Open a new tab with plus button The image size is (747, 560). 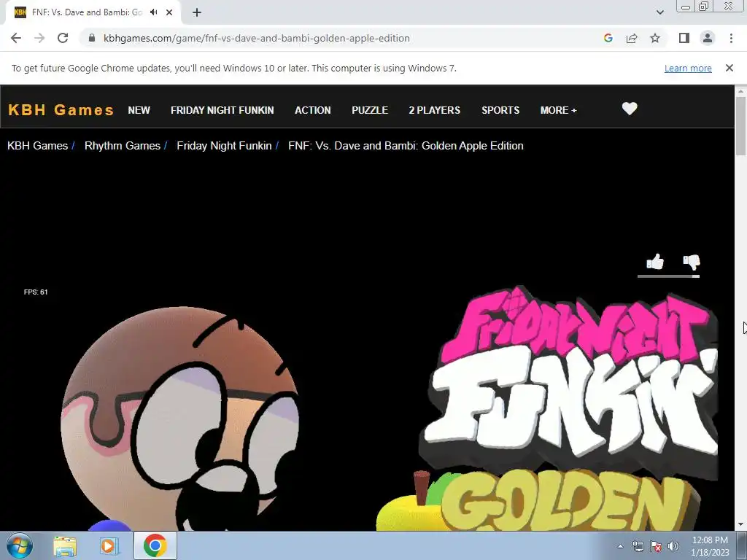[x=197, y=12]
